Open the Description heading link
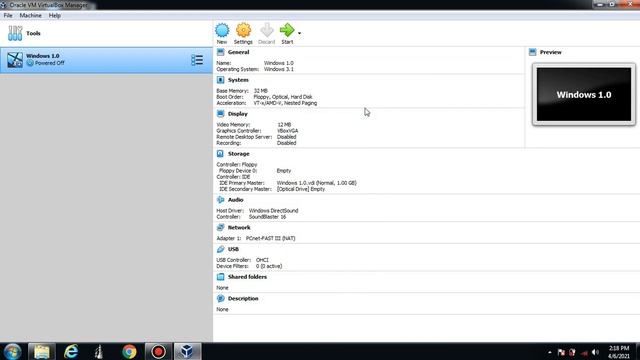 243,298
